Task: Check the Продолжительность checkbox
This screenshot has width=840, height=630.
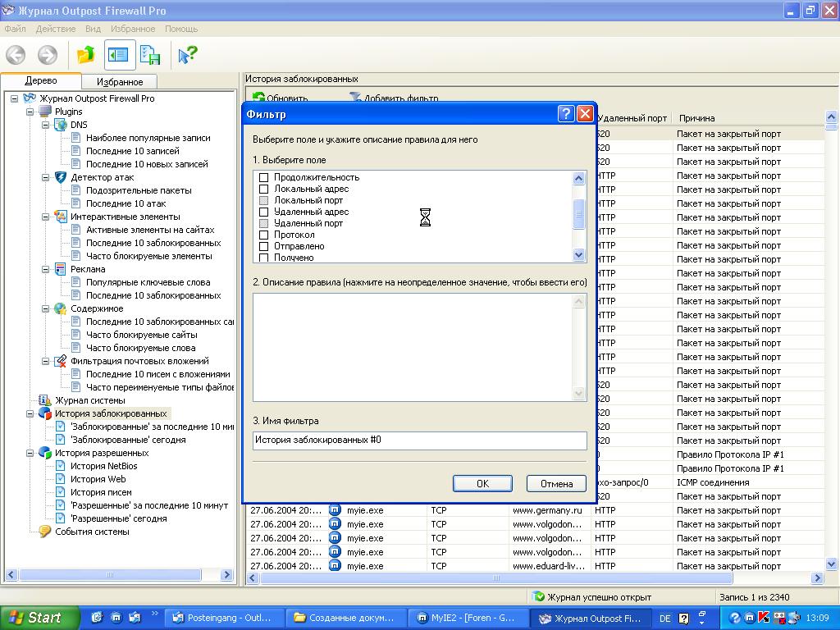Action: tap(263, 177)
